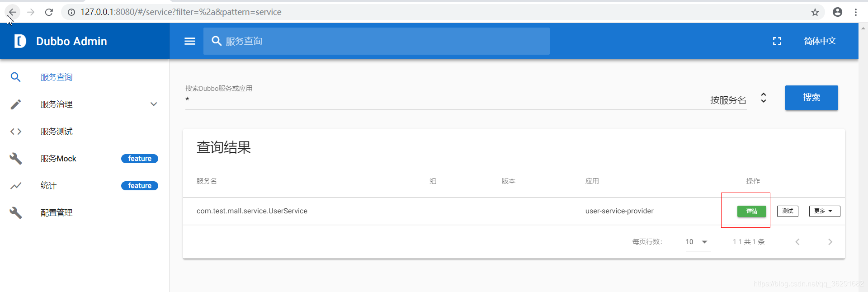This screenshot has height=292, width=868.
Task: Expand the 服务治理 chevron
Action: coord(154,104)
